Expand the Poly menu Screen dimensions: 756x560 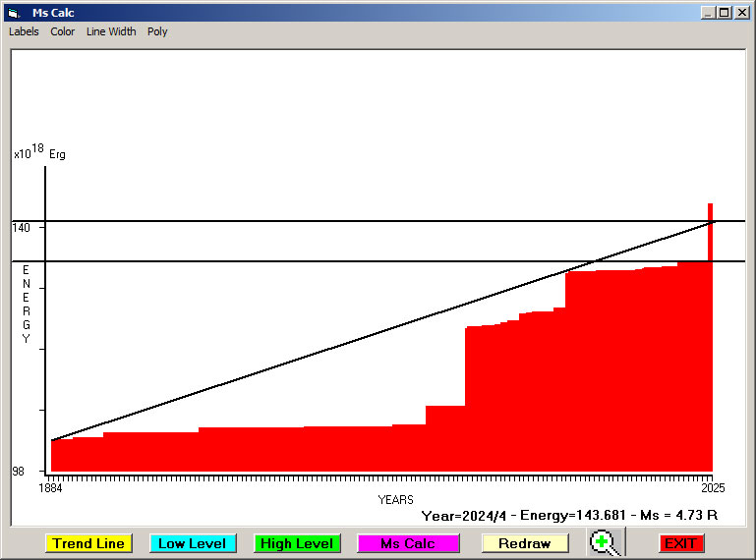click(157, 31)
